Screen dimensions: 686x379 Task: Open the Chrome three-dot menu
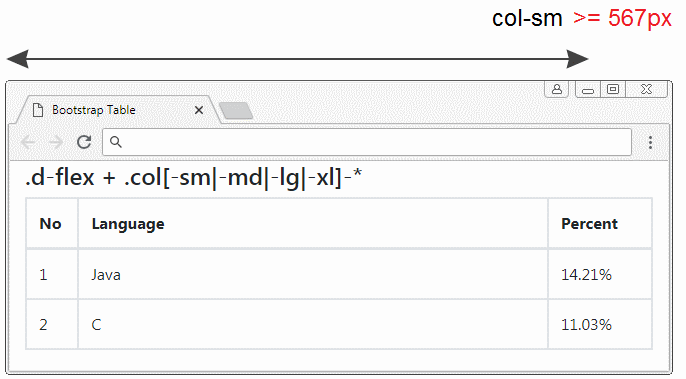tap(650, 142)
